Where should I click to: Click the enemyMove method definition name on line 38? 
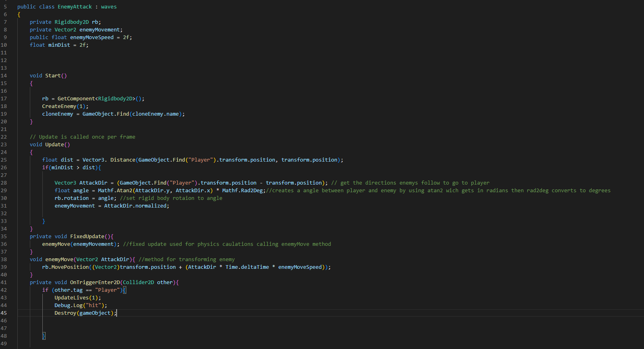(x=59, y=260)
